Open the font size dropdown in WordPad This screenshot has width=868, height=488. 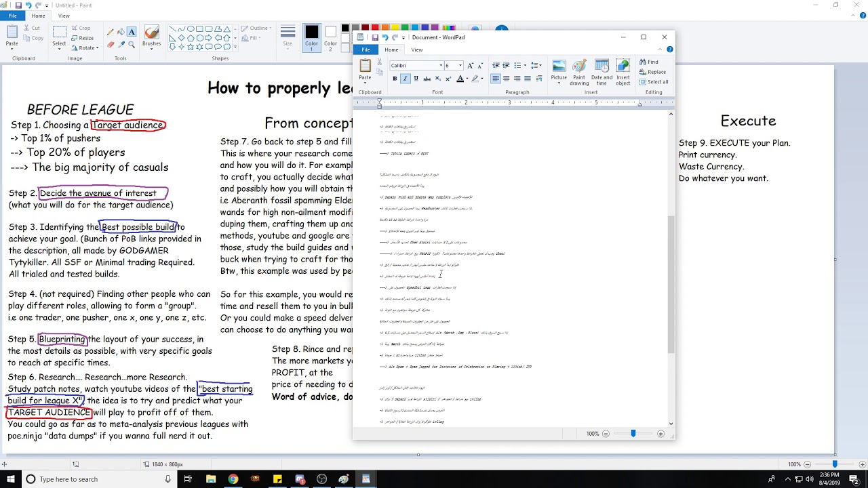pos(460,65)
